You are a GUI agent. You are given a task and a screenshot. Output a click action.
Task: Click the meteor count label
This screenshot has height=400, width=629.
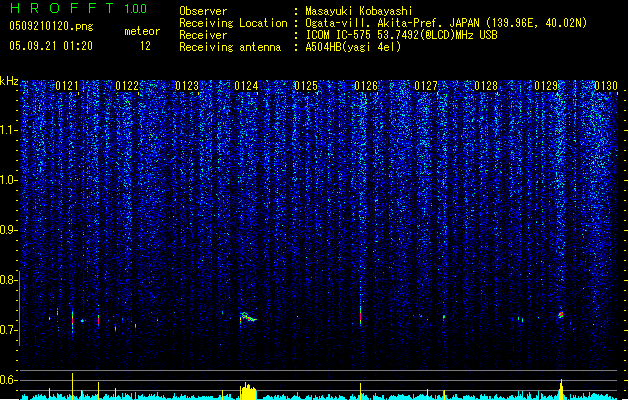142,31
